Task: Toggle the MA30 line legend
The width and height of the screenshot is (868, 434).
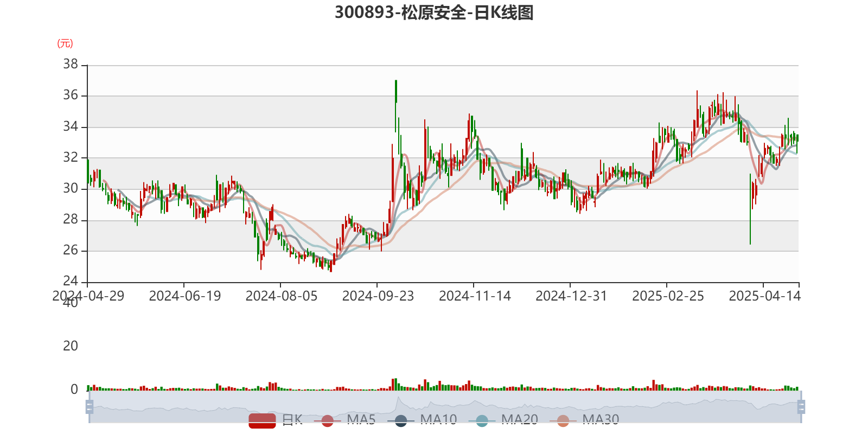Action: 584,420
